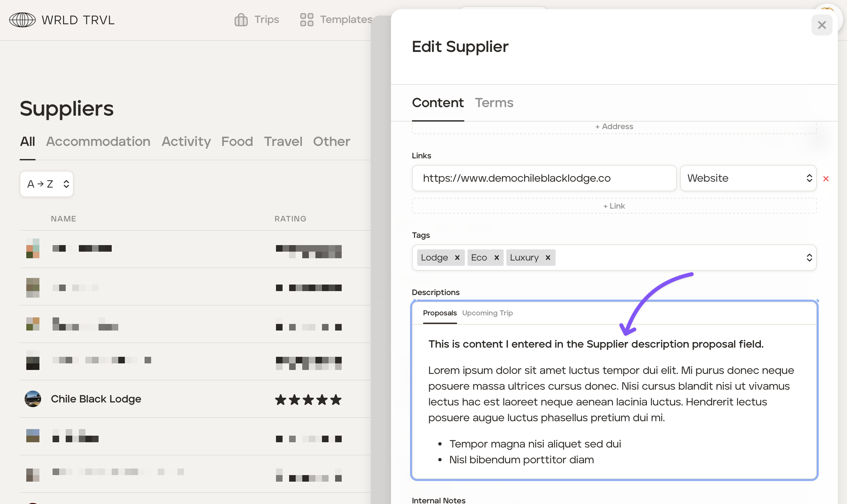Viewport: 847px width, 504px height.
Task: Close the Edit Supplier panel
Action: (821, 25)
